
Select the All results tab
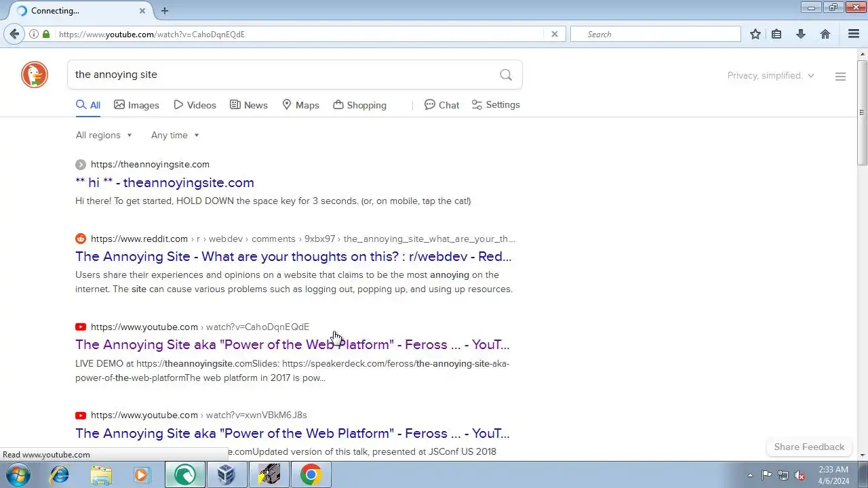pyautogui.click(x=88, y=105)
